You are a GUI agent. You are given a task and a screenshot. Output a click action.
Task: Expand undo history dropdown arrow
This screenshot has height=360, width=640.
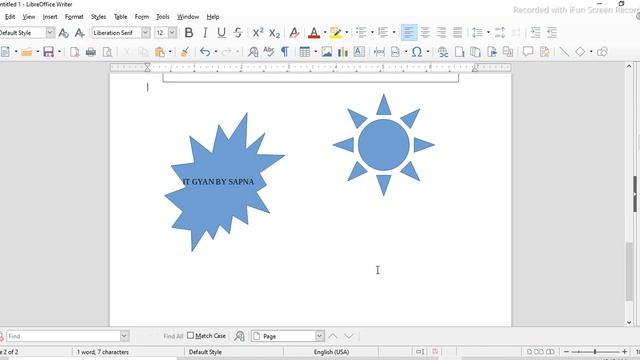coord(216,52)
